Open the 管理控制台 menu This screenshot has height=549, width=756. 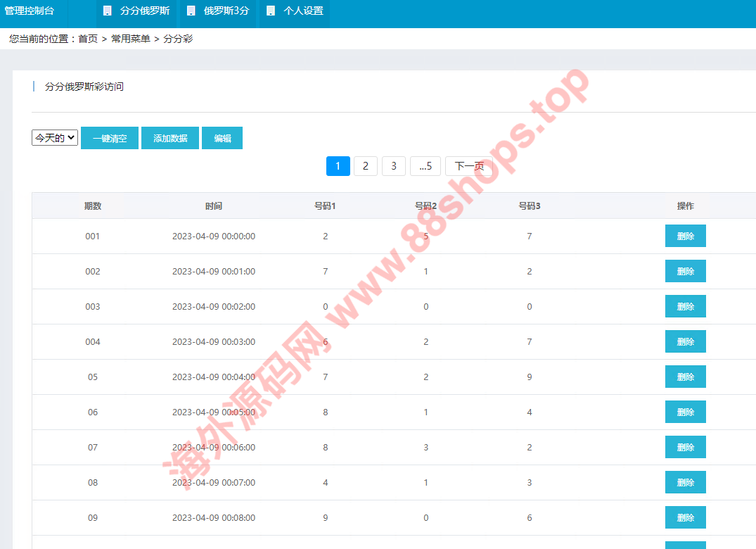point(30,11)
